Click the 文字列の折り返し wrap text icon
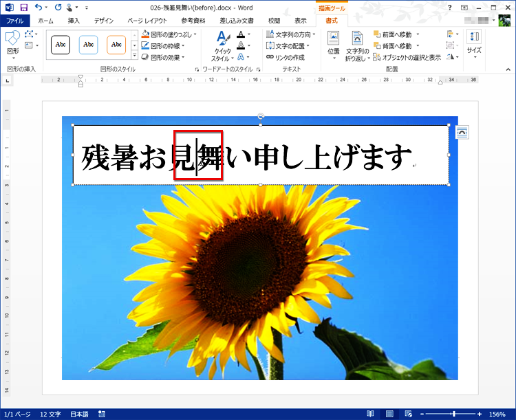 pos(357,38)
